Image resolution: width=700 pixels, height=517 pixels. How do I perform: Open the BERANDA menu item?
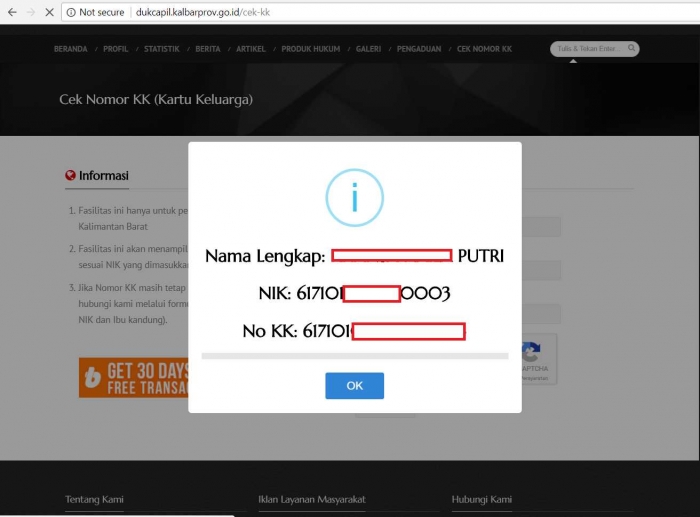70,49
